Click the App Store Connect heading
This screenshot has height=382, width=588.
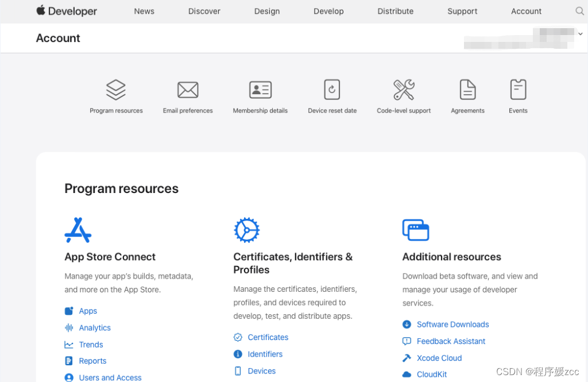pyautogui.click(x=110, y=257)
